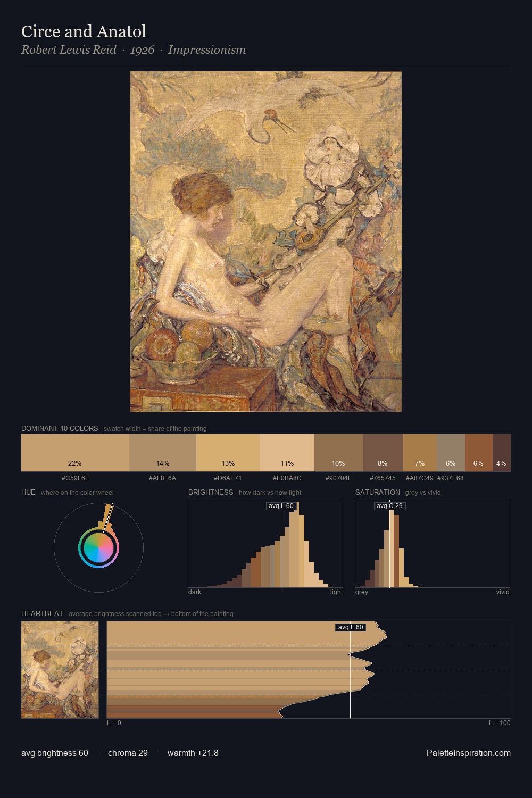
Task: Click the 'avg L 60' label in brightness histogram
Action: coord(281,506)
